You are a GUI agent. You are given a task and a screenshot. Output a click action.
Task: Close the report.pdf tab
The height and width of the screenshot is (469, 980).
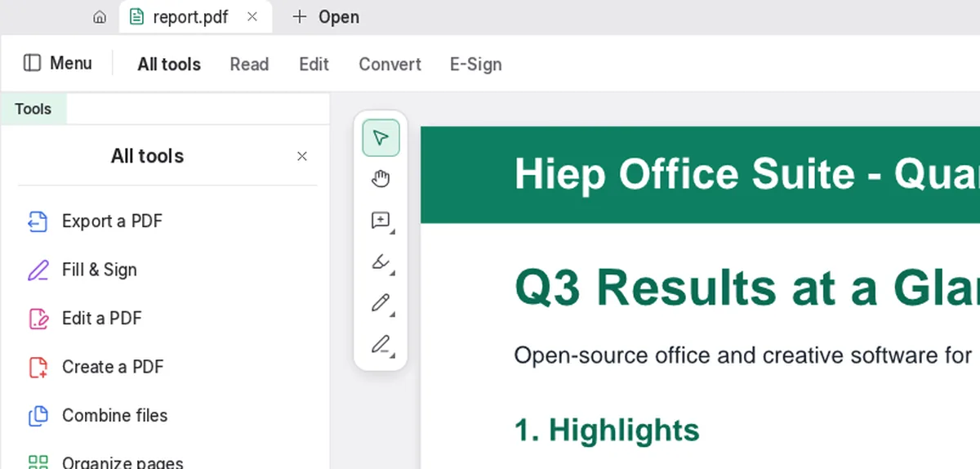(x=252, y=17)
